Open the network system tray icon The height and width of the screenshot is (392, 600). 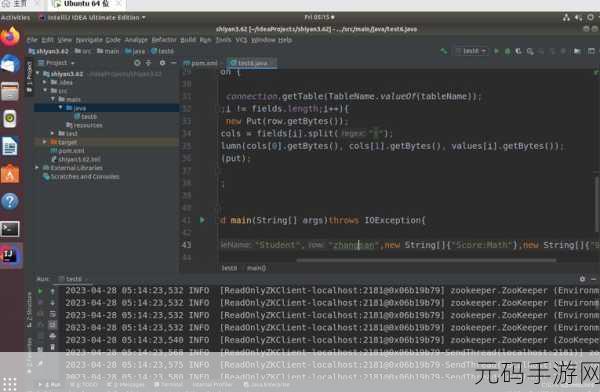(566, 17)
